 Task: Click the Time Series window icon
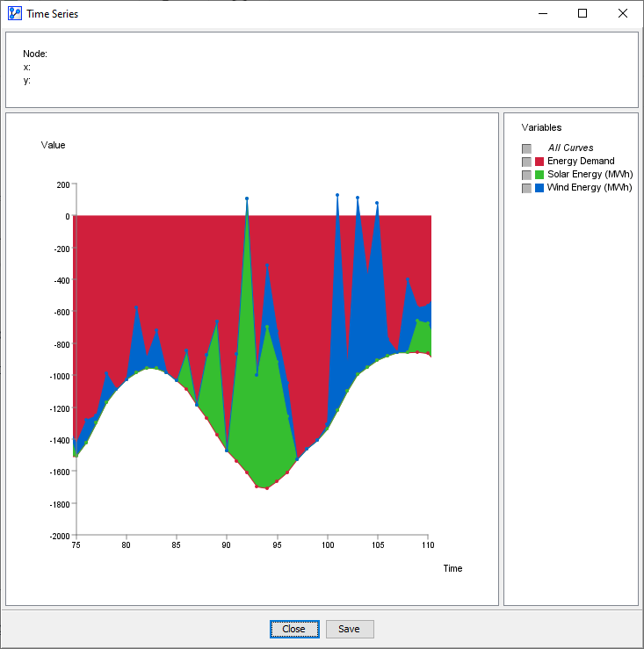(14, 13)
